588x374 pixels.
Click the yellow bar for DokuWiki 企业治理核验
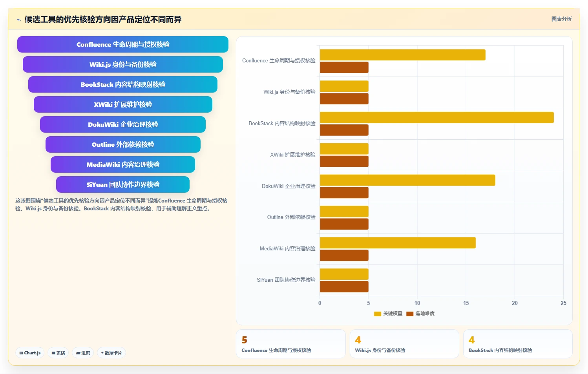[407, 181]
